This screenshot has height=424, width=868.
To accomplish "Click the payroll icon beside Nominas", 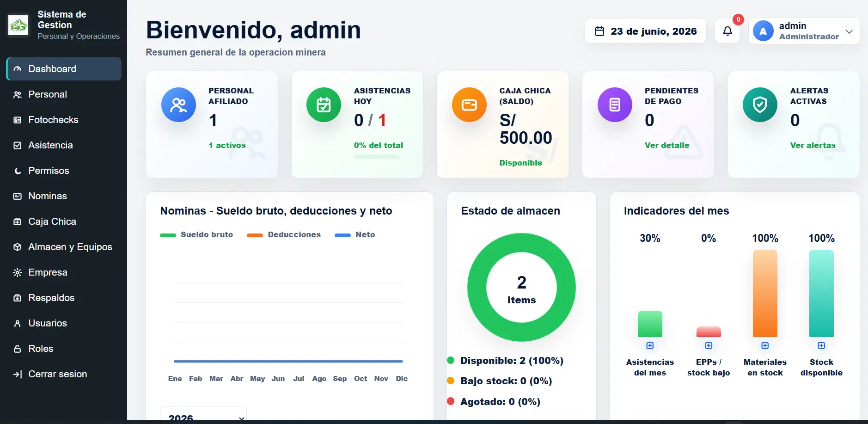I will (18, 196).
